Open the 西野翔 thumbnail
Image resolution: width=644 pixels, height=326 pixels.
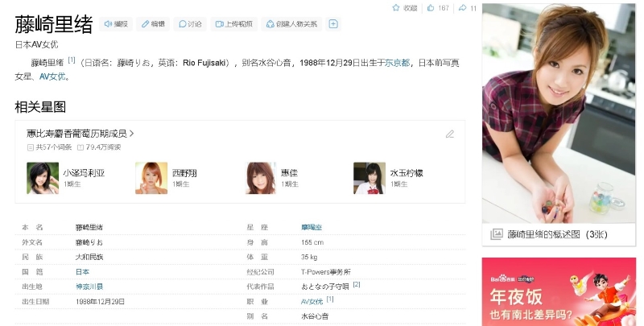click(x=151, y=178)
